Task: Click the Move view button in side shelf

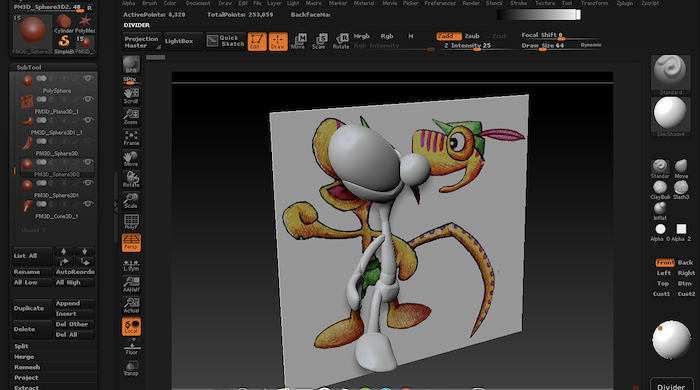Action: click(x=131, y=159)
